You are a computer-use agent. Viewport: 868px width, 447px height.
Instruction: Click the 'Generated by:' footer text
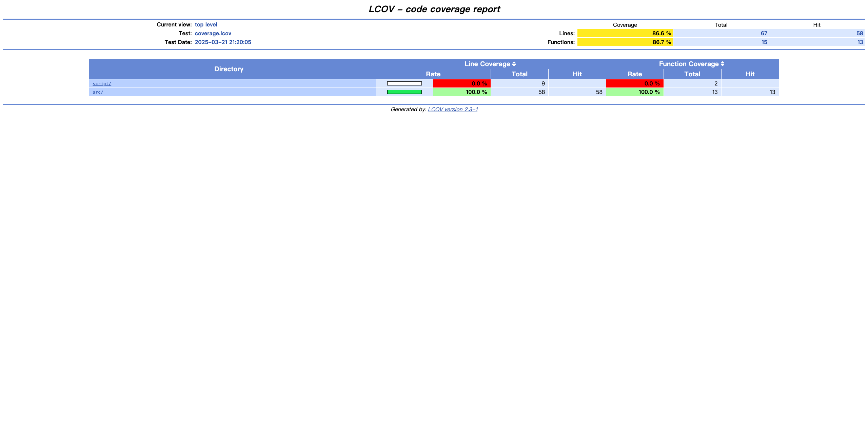point(408,109)
